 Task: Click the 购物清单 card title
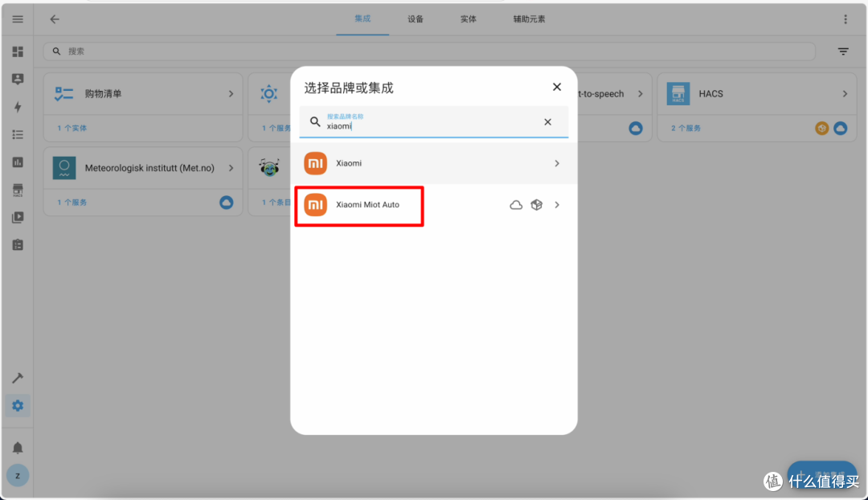click(103, 93)
